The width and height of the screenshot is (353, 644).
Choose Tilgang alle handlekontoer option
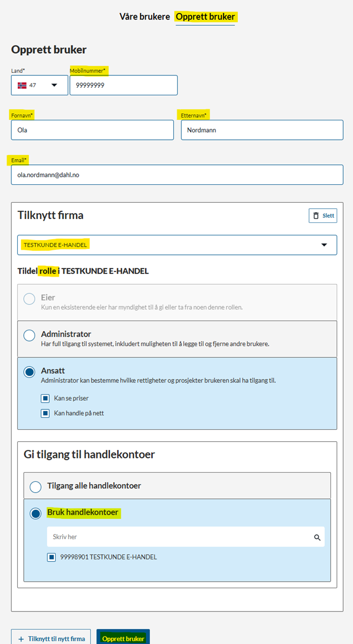pyautogui.click(x=36, y=487)
